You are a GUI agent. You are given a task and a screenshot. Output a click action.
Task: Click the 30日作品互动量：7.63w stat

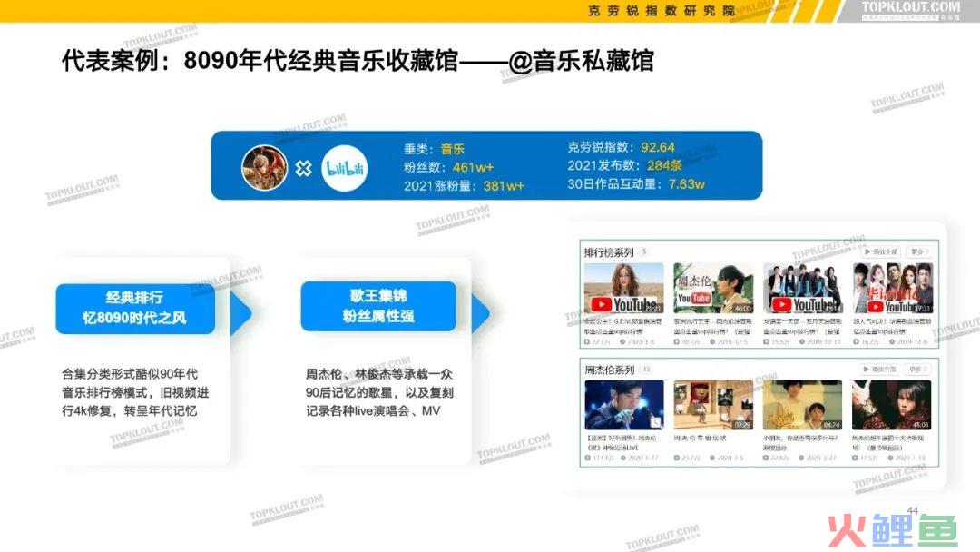tap(635, 183)
